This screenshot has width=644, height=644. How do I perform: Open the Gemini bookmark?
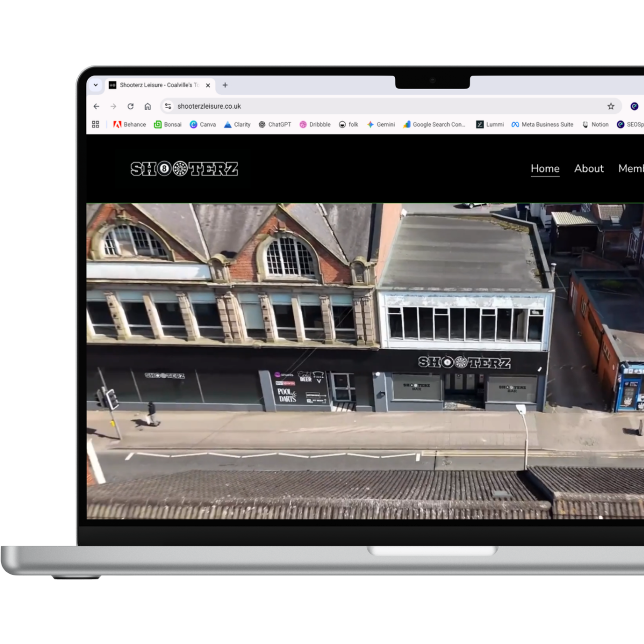(381, 124)
